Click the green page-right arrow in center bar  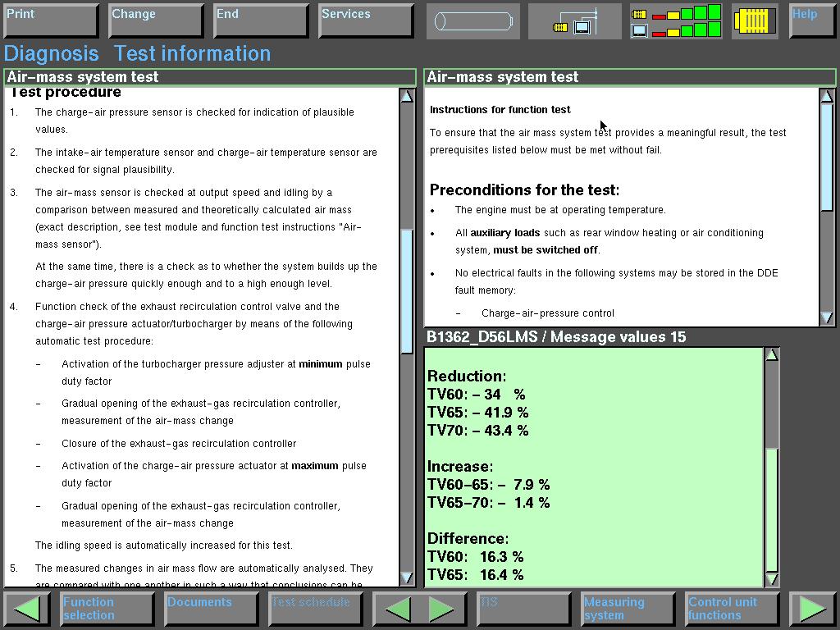[x=441, y=609]
